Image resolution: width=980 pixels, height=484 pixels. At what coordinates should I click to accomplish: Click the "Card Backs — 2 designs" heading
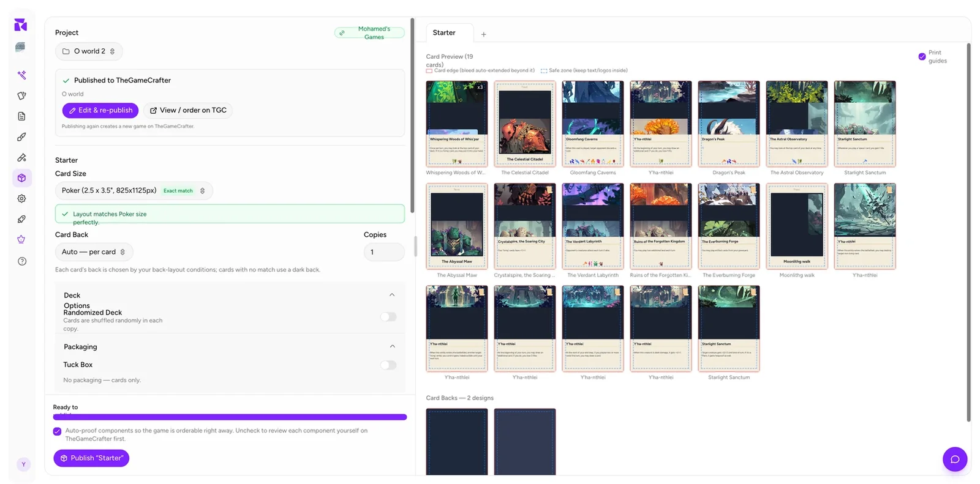coord(460,398)
